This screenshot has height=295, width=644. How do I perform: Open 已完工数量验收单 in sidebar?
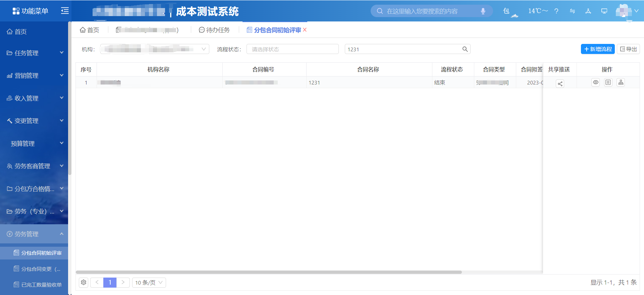[34, 284]
